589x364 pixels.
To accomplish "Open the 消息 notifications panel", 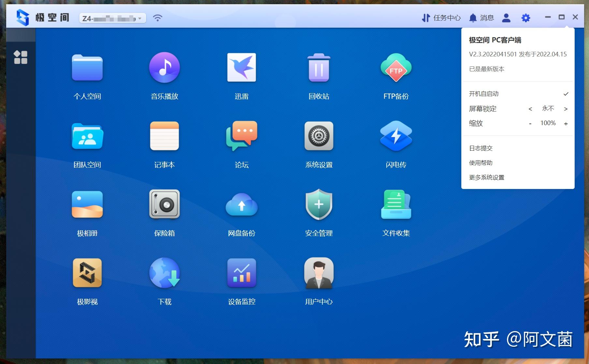I will 481,18.
